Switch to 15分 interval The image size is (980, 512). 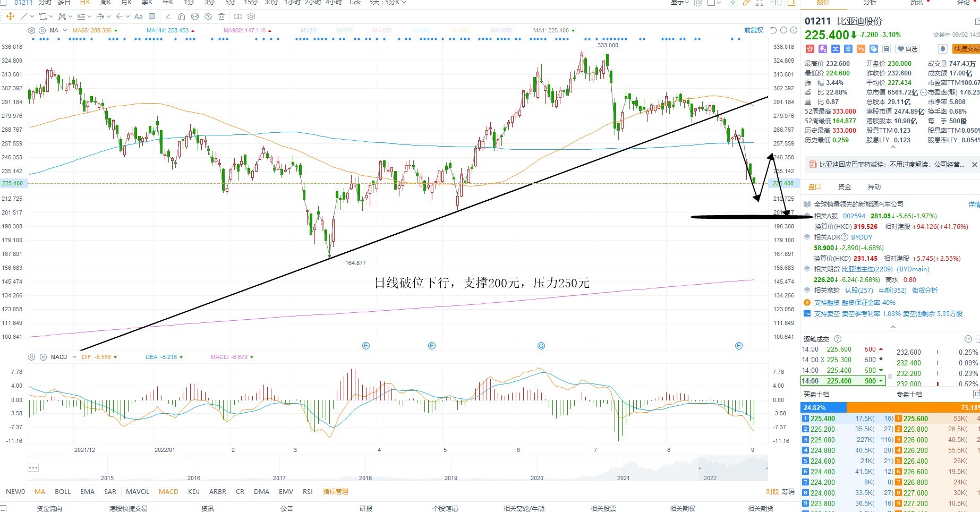click(x=251, y=3)
